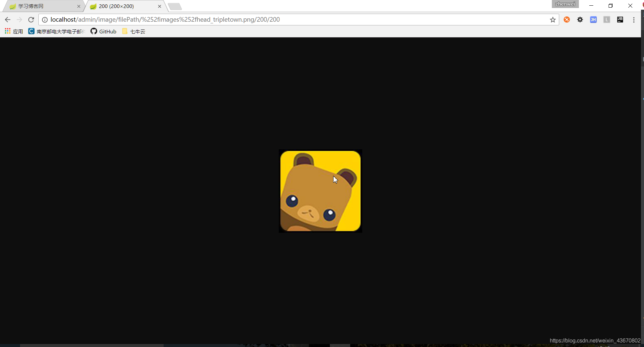The image size is (644, 347).
Task: Open the GitHub bookmark
Action: click(103, 31)
